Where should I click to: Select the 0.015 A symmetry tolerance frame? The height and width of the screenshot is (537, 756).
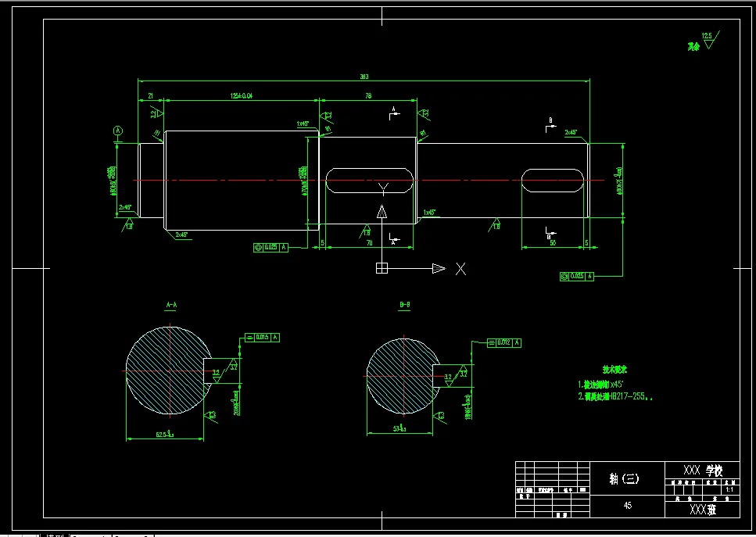coord(262,338)
